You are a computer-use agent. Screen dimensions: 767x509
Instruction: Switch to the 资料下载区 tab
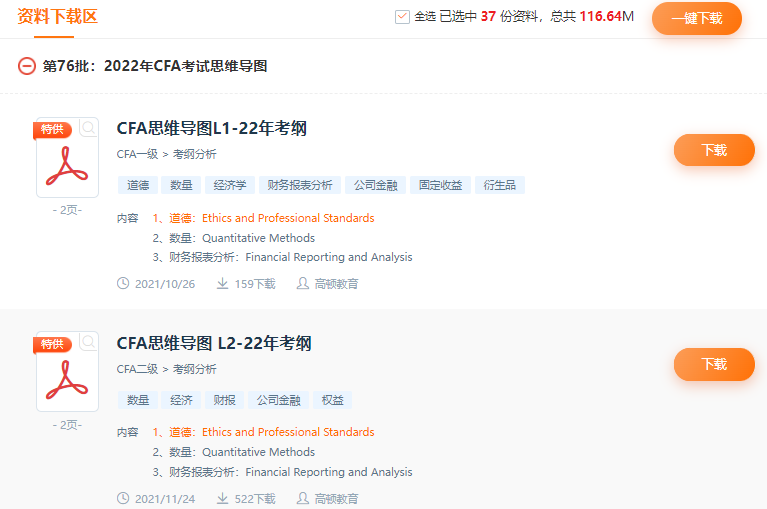pos(58,16)
